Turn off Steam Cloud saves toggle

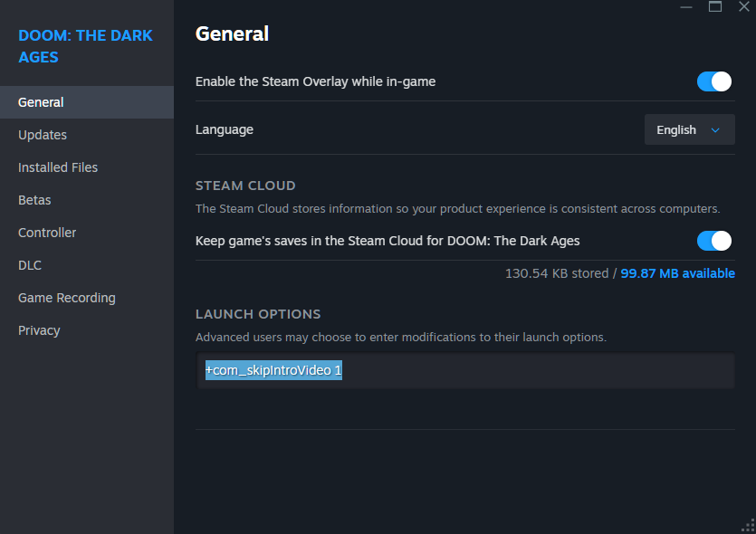pyautogui.click(x=713, y=241)
